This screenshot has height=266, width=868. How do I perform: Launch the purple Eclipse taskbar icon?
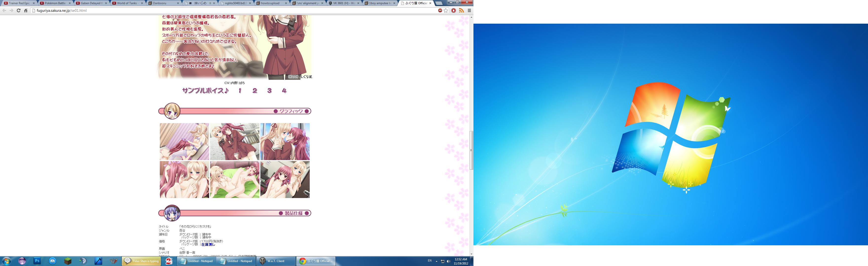(22, 261)
